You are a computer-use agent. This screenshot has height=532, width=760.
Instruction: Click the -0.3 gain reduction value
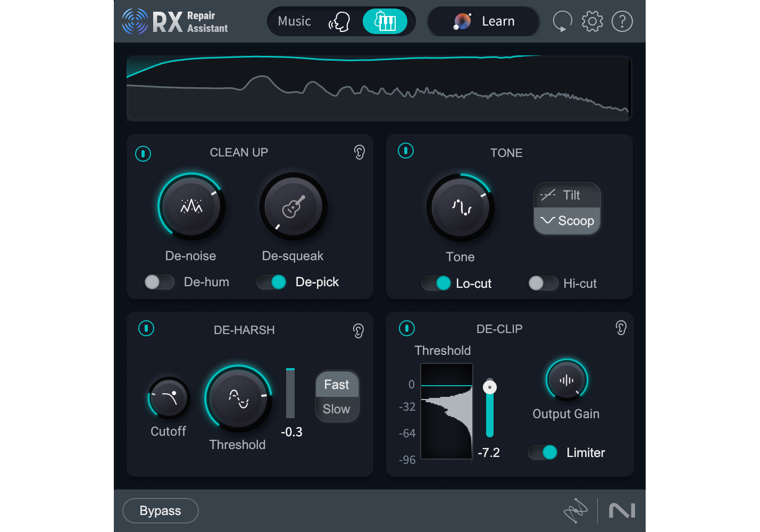(x=291, y=432)
